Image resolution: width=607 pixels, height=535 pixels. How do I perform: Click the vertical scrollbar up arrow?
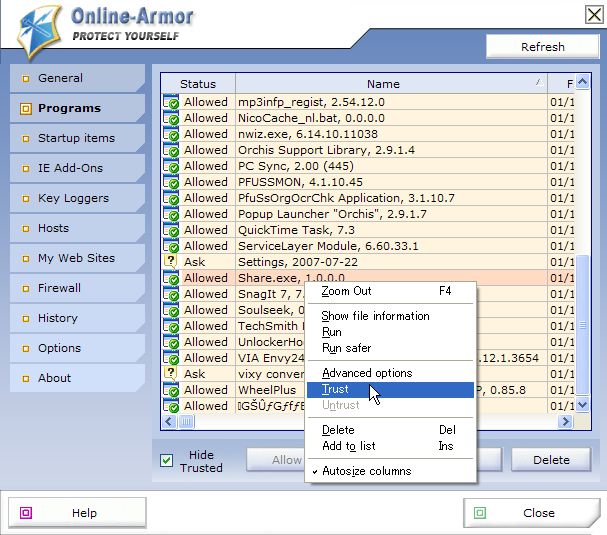582,82
